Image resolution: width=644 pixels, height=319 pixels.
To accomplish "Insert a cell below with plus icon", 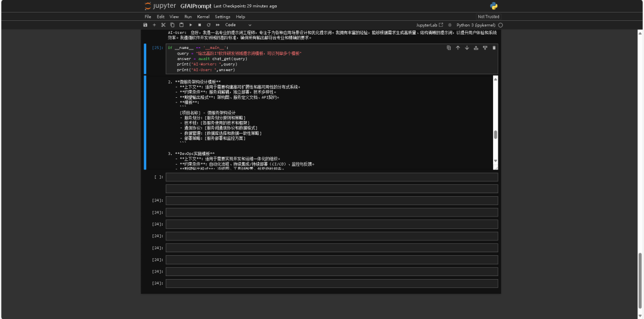I will (x=154, y=25).
